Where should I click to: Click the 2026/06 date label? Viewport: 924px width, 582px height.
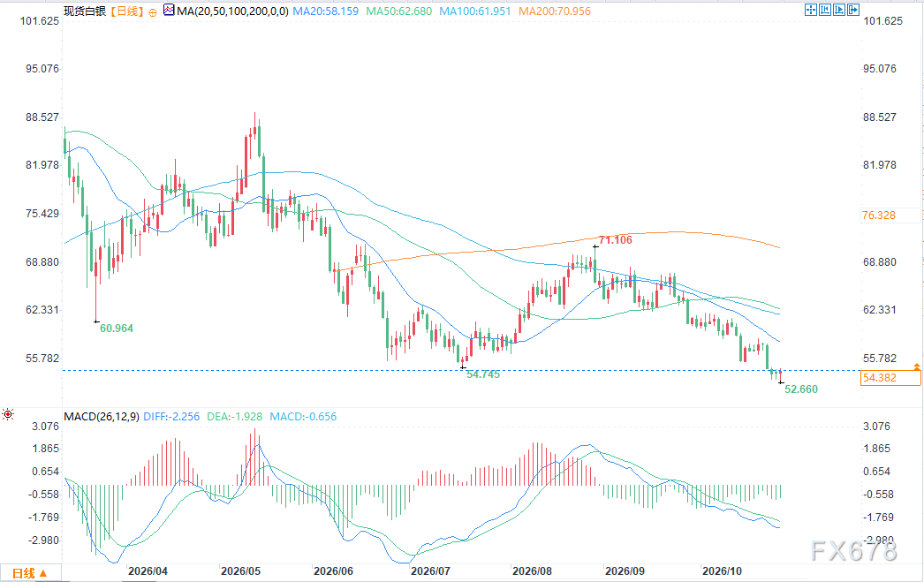(x=334, y=571)
